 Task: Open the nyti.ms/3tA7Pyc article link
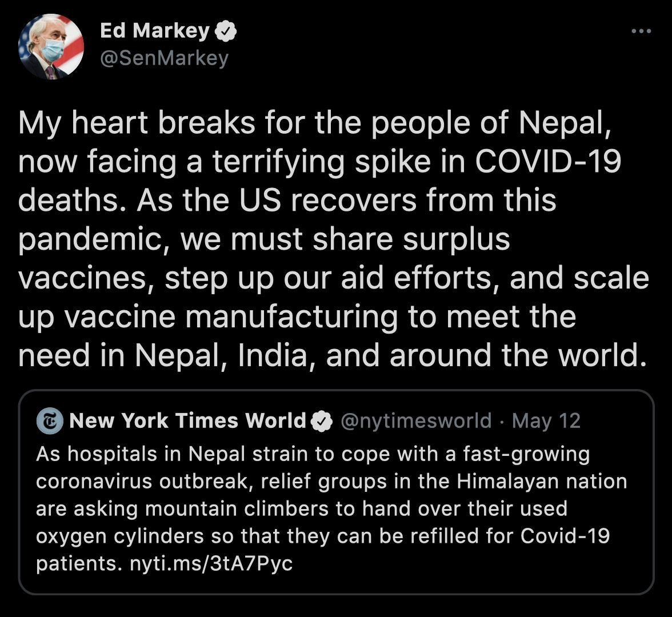coord(211,564)
